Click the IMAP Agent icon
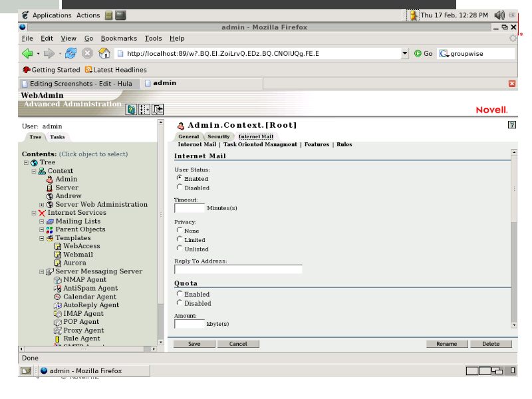532x399 pixels. click(x=58, y=314)
